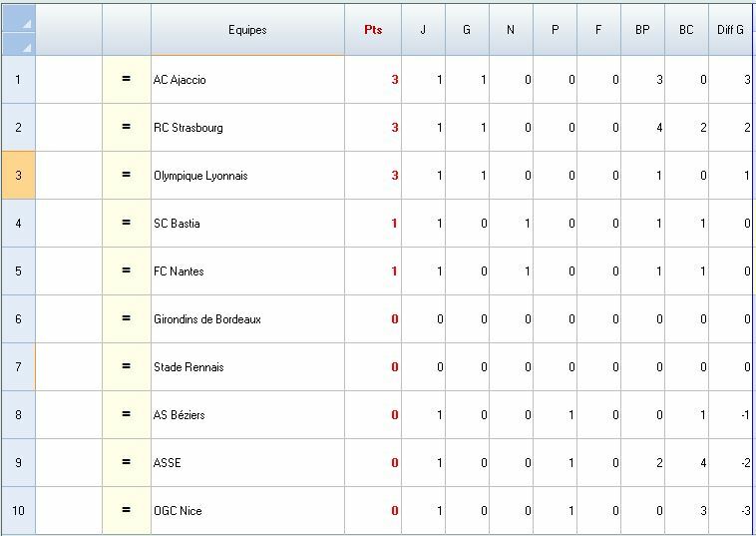The height and width of the screenshot is (536, 756).
Task: Select the BP column header
Action: pos(642,30)
